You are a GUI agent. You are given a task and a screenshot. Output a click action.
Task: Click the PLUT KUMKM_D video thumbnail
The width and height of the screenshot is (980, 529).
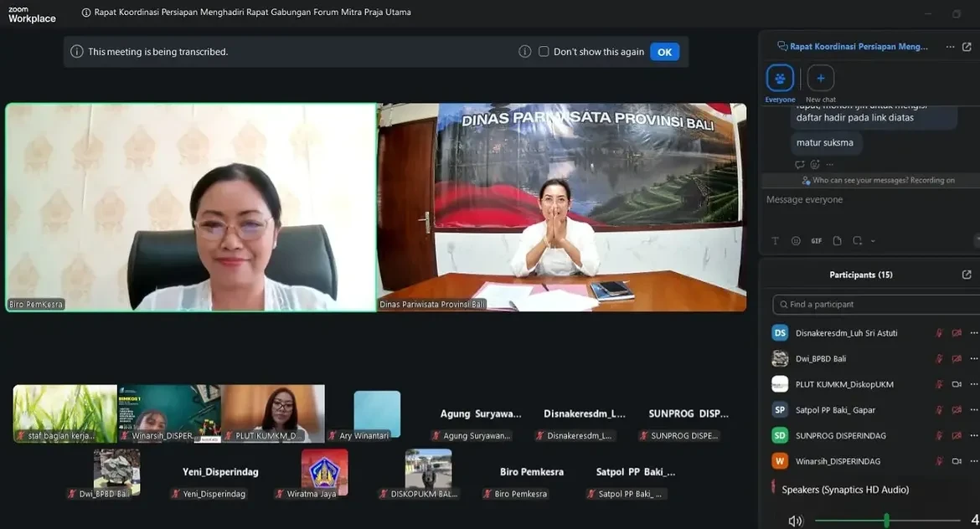point(273,413)
